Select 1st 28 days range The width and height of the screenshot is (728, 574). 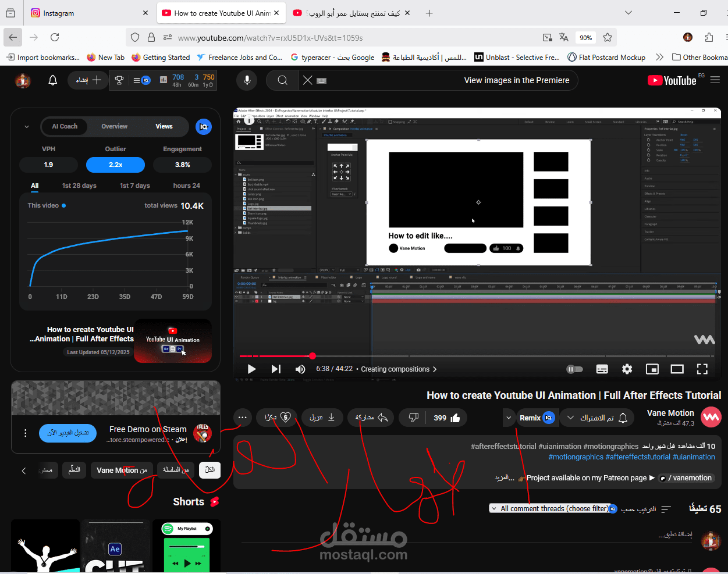coord(79,186)
